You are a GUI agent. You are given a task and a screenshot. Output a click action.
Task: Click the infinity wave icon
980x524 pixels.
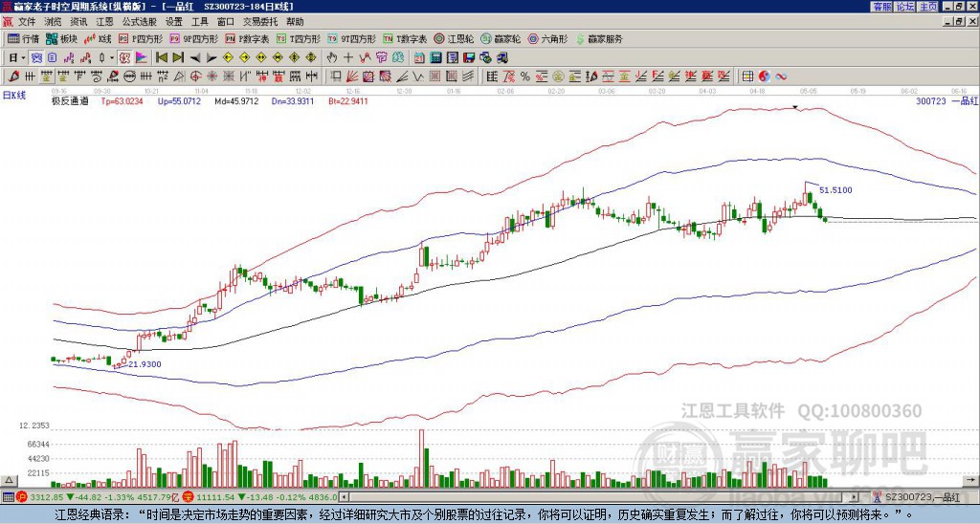click(781, 76)
